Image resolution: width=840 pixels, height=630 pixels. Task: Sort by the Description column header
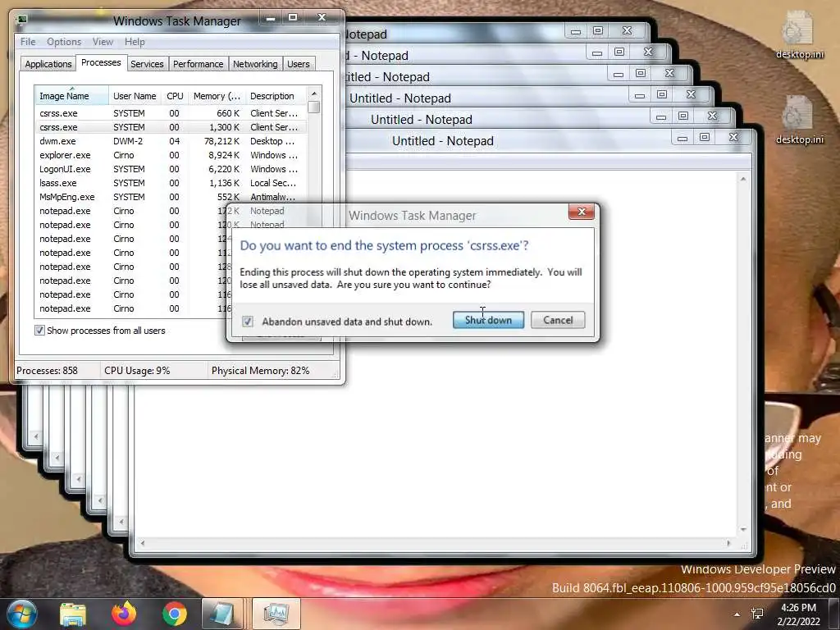tap(276, 96)
